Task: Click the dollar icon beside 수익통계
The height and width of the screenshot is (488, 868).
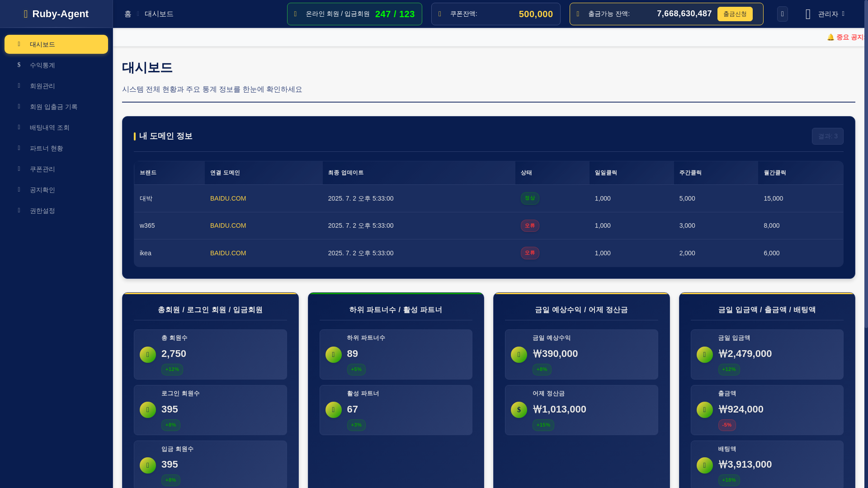Action: [19, 65]
